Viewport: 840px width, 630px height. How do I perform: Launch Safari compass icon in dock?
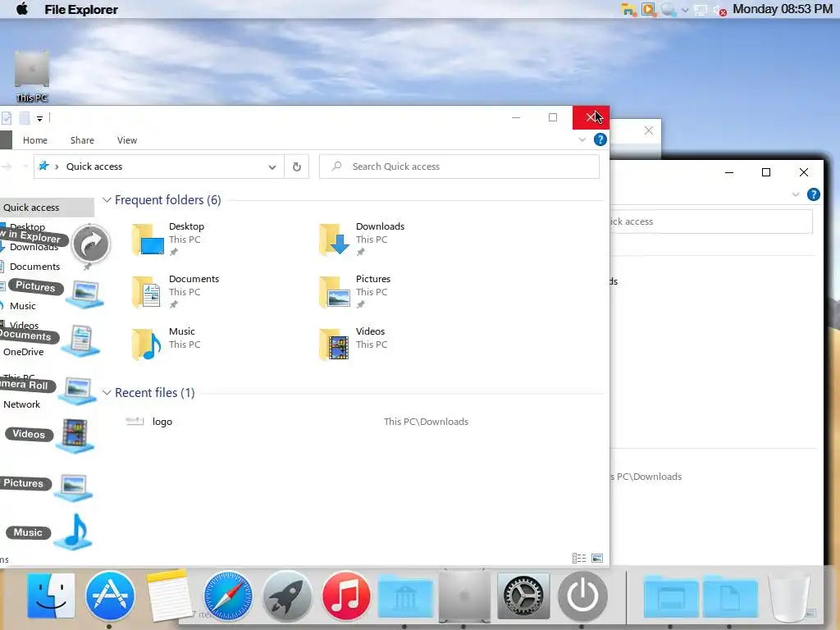[228, 596]
